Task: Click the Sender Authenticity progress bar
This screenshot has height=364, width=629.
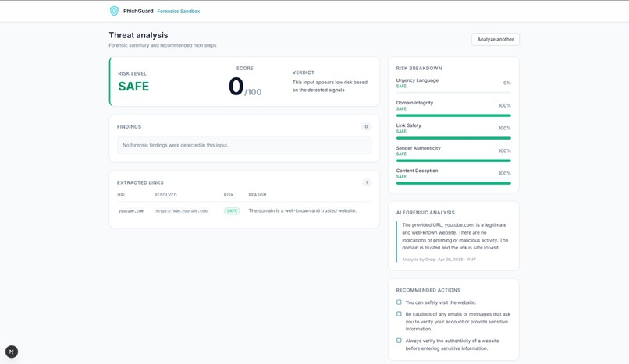Action: (453, 161)
